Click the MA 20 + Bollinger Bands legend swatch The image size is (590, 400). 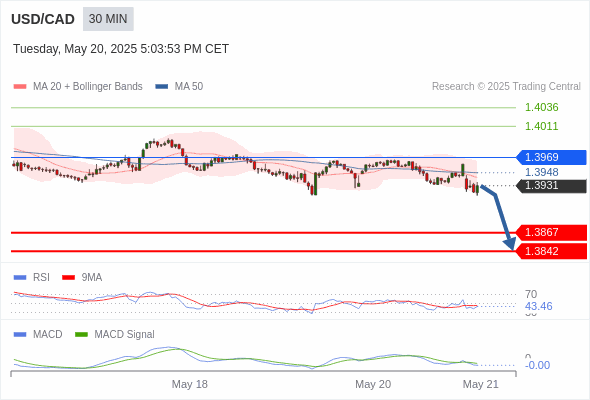(20, 87)
